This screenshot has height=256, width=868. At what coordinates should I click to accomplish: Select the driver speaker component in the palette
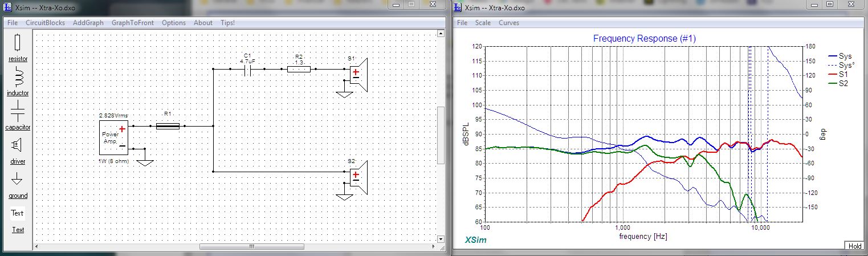coord(18,149)
